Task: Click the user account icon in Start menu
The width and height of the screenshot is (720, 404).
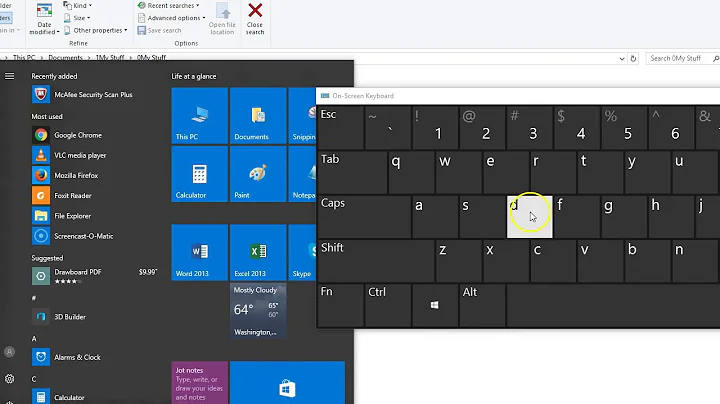Action: [9, 352]
